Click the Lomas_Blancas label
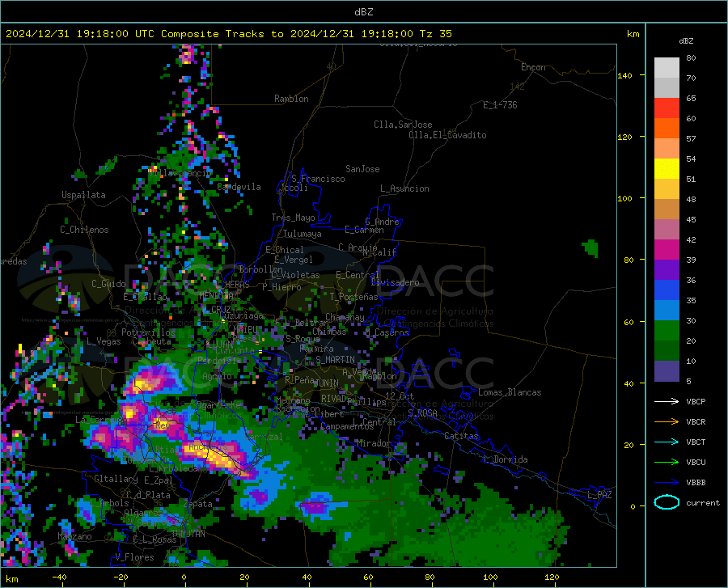Viewport: 728px width, 588px height. click(x=510, y=392)
